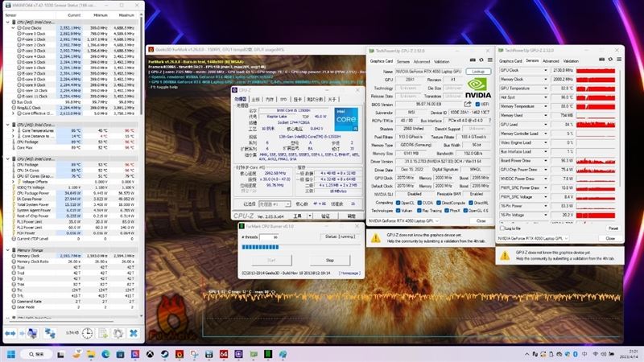Screen dimensions: 644x362
Task: Click camera icon in GPU-Z Sensors window
Action: point(601,60)
